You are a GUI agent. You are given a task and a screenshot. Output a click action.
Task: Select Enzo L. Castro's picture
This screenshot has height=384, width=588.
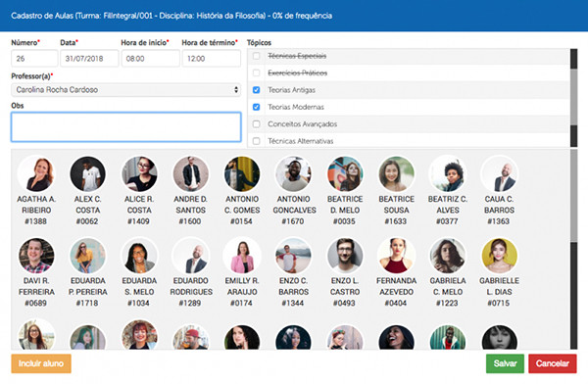345,256
